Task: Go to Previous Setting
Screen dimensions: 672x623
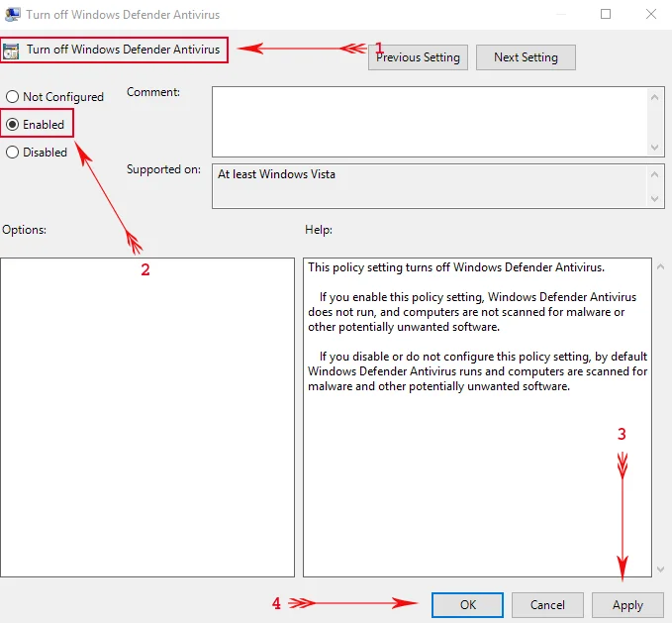Action: coord(418,57)
